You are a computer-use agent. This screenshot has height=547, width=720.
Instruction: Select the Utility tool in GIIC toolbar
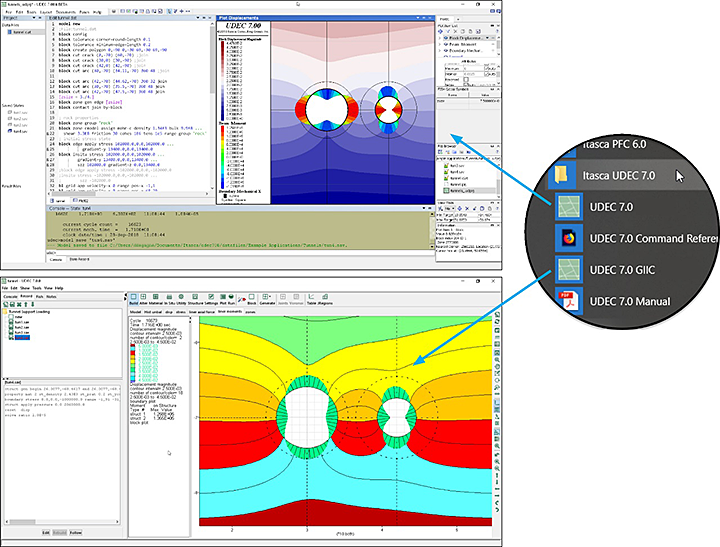pyautogui.click(x=181, y=299)
